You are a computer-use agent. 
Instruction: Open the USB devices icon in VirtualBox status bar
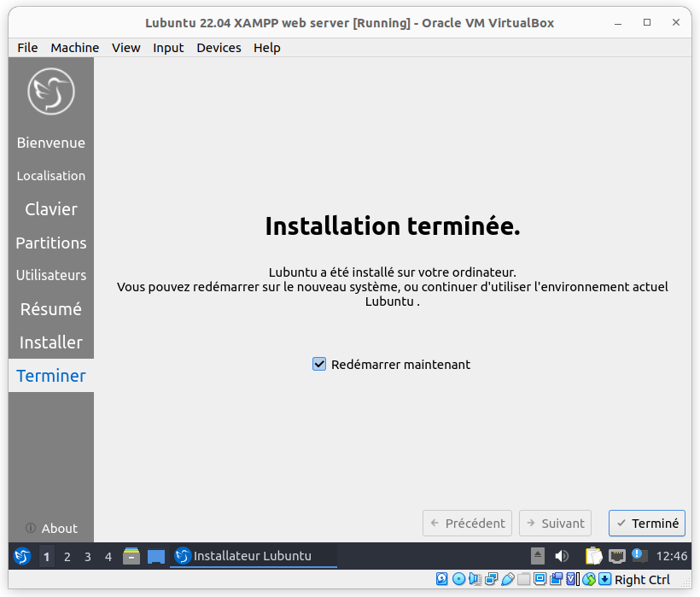pyautogui.click(x=510, y=579)
